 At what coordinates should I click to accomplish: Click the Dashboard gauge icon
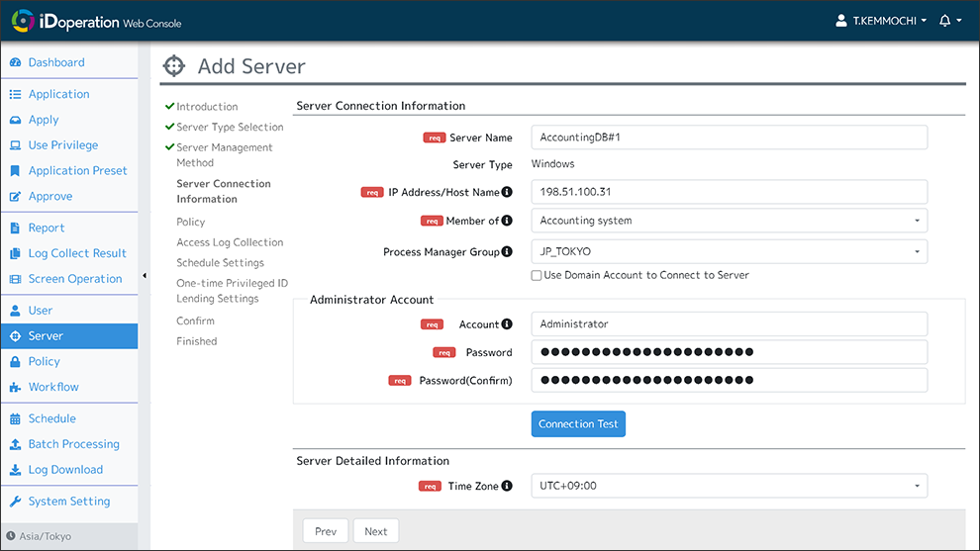click(x=16, y=62)
